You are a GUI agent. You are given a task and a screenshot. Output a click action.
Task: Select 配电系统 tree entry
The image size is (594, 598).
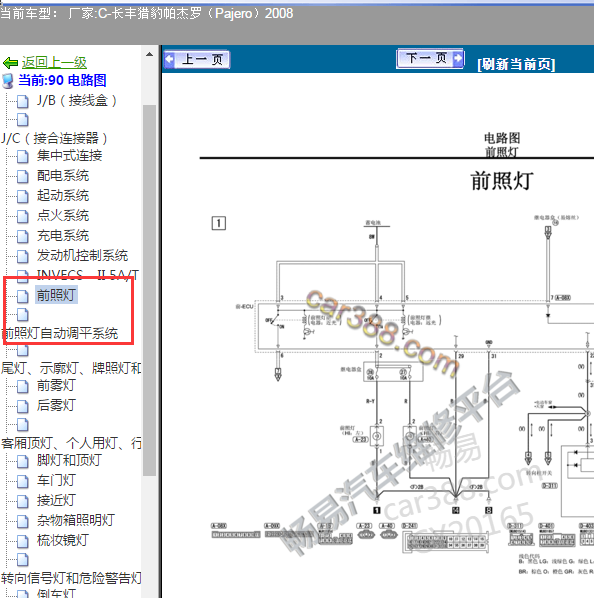pyautogui.click(x=63, y=176)
